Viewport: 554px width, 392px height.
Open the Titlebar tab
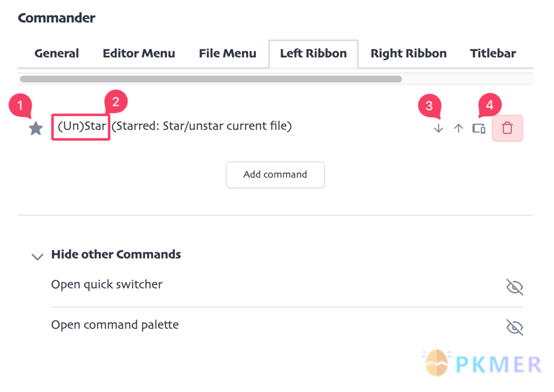[493, 53]
